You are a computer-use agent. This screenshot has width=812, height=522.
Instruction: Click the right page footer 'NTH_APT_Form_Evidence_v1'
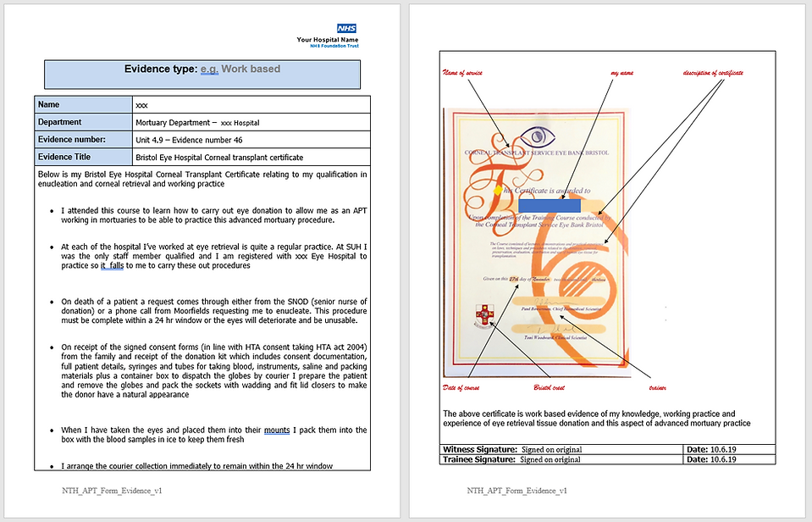click(x=516, y=491)
